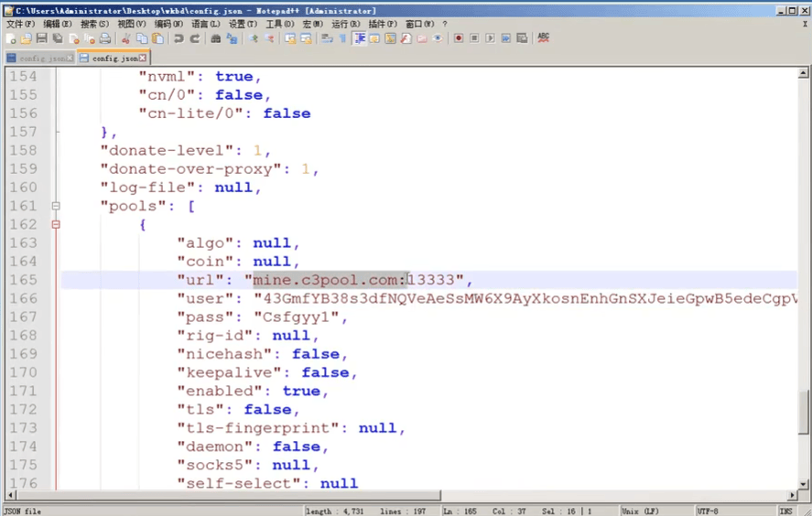Screen dimensions: 812x516
Task: Click the Print toolbar icon
Action: coord(105,38)
